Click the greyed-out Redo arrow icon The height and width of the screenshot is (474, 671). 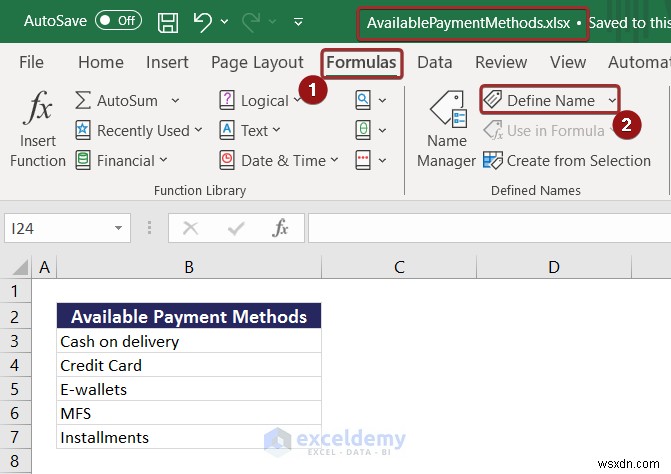(252, 22)
